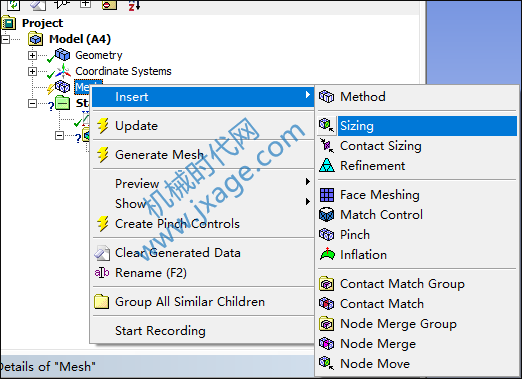Click the Update lightning bolt icon
The width and height of the screenshot is (522, 379).
tap(103, 126)
